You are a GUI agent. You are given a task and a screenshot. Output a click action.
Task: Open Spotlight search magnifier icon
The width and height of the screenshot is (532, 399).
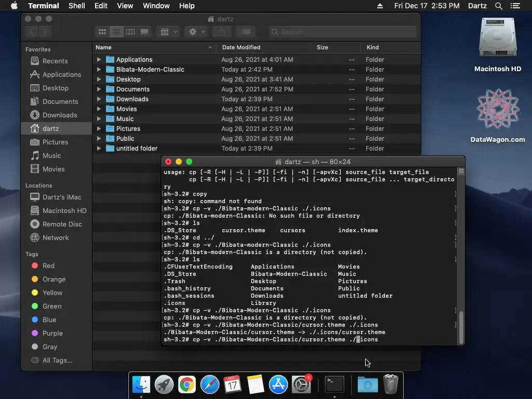(498, 6)
